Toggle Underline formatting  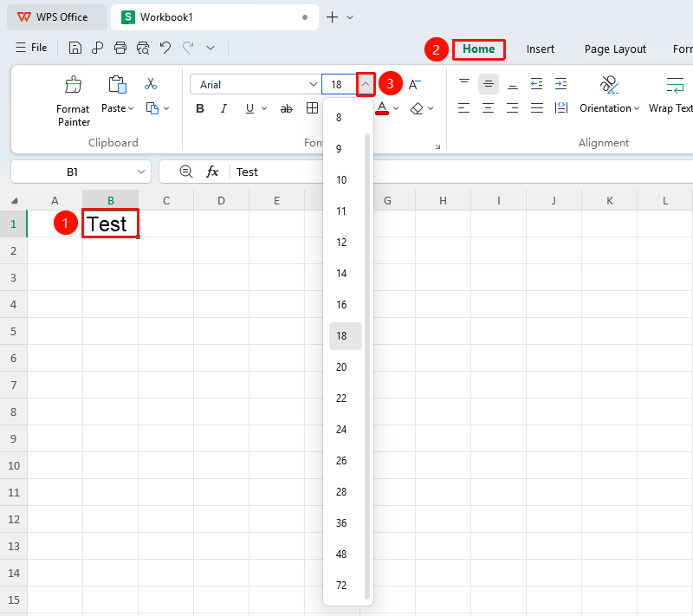[x=249, y=108]
